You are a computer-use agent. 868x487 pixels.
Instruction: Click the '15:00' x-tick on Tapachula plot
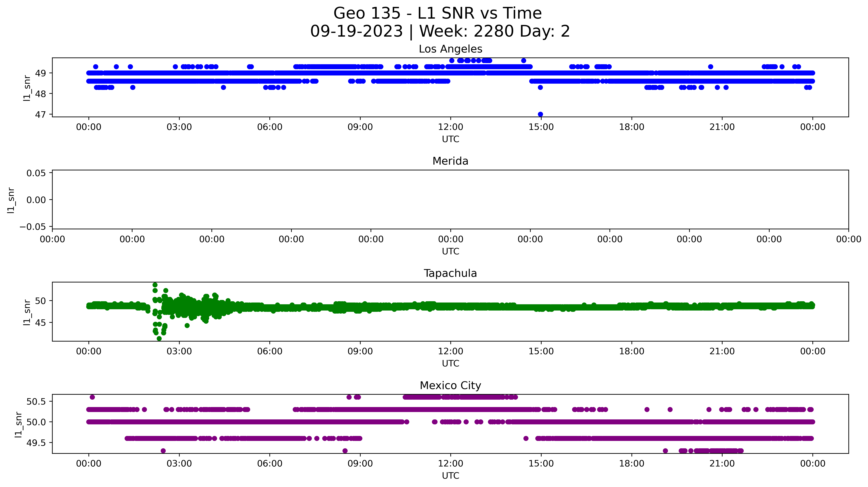541,352
